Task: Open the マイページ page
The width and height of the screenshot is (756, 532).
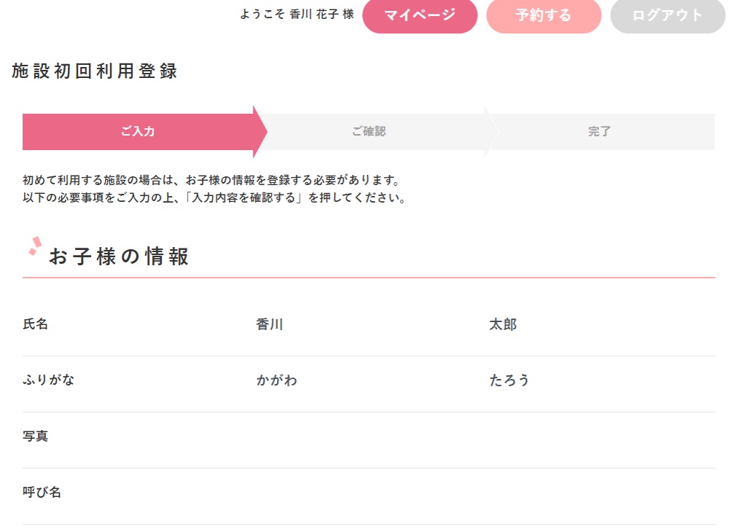Action: point(419,15)
